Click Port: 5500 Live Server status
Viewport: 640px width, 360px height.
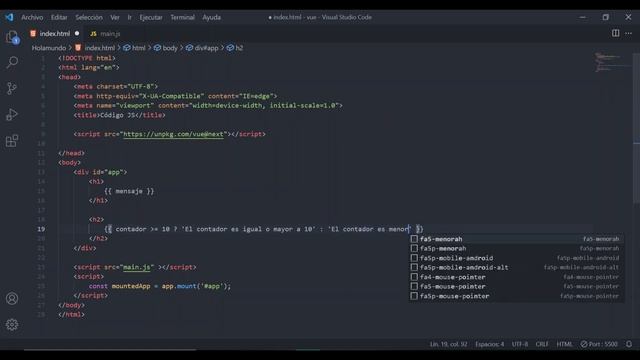599,344
